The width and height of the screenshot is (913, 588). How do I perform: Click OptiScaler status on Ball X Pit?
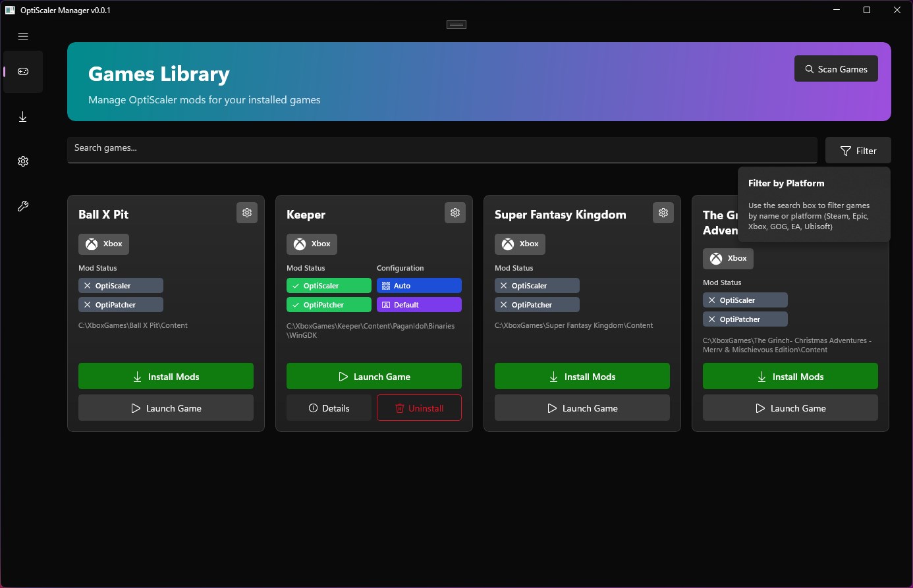121,286
